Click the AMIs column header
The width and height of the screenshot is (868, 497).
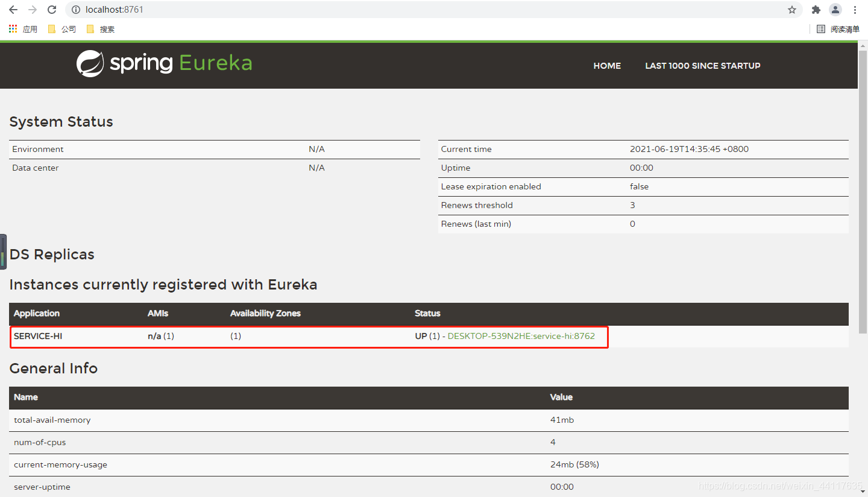pos(158,314)
